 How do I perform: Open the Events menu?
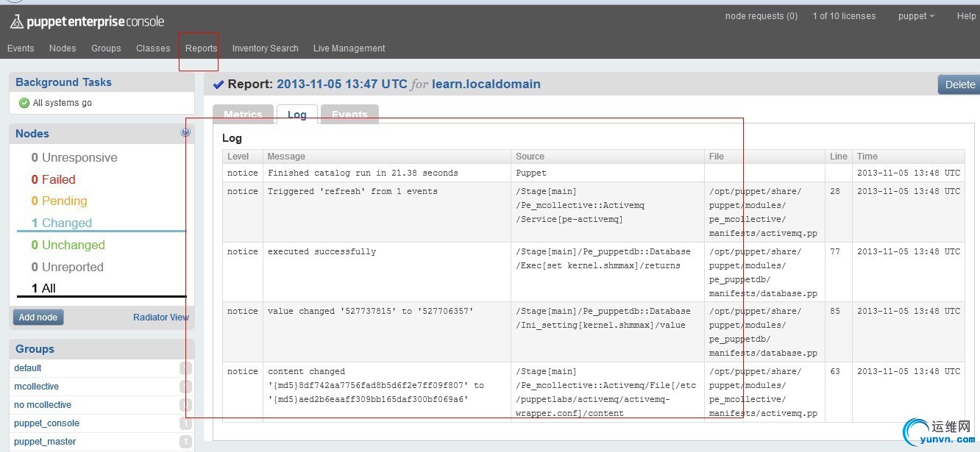pos(21,49)
